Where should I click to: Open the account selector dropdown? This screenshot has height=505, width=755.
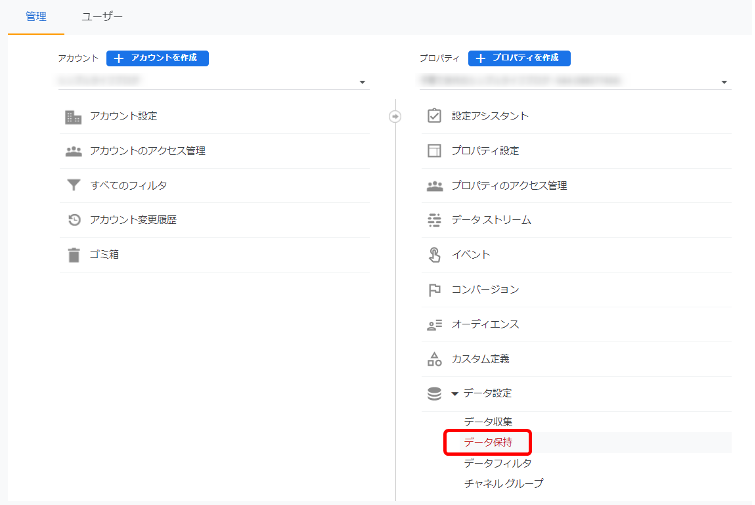[x=214, y=81]
